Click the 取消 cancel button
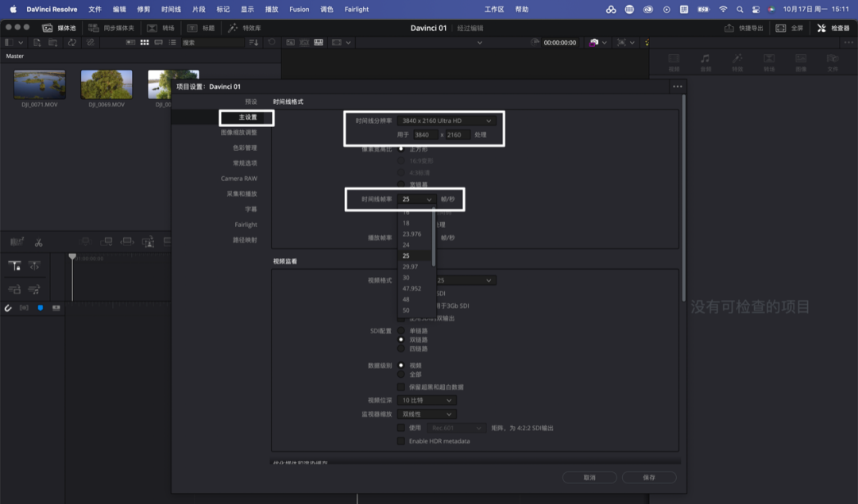The image size is (858, 504). point(589,477)
